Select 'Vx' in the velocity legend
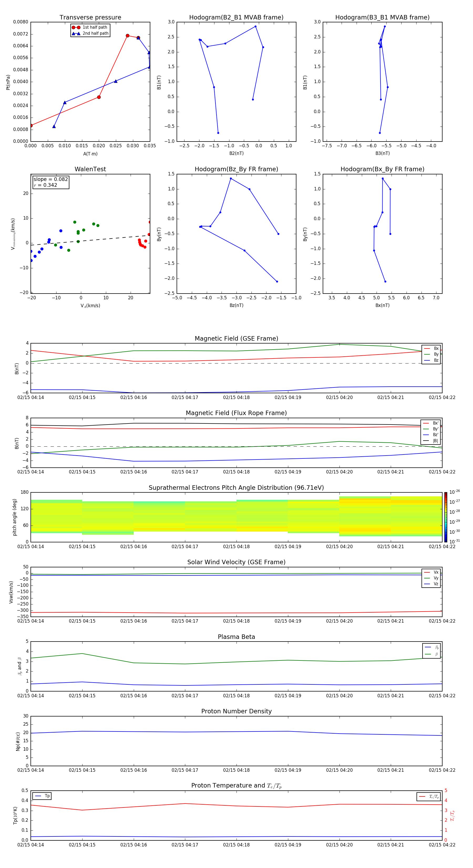The height and width of the screenshot is (868, 473). [431, 572]
